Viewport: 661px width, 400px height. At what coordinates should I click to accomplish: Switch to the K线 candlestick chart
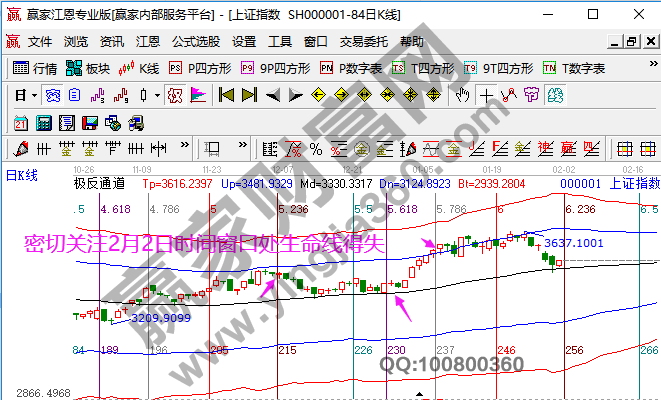click(x=139, y=69)
